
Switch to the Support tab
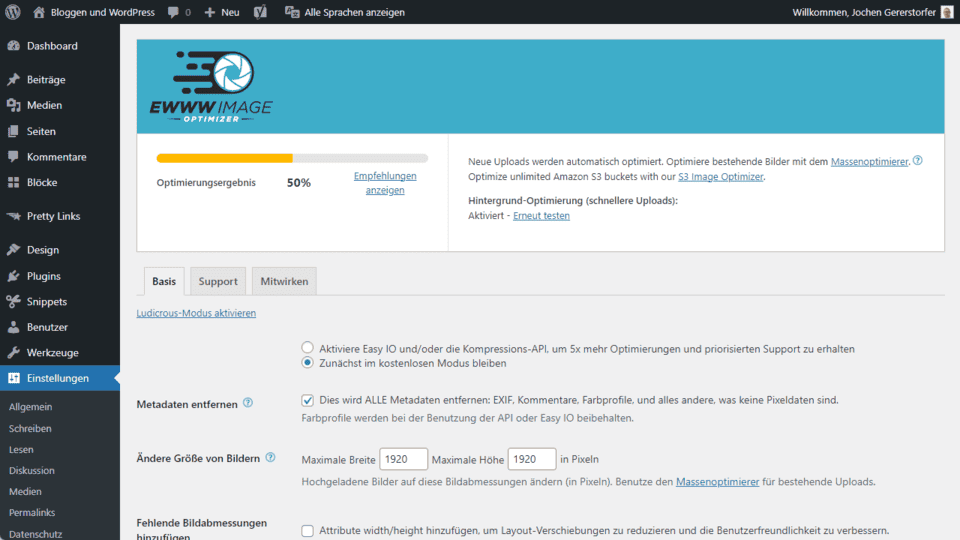218,282
